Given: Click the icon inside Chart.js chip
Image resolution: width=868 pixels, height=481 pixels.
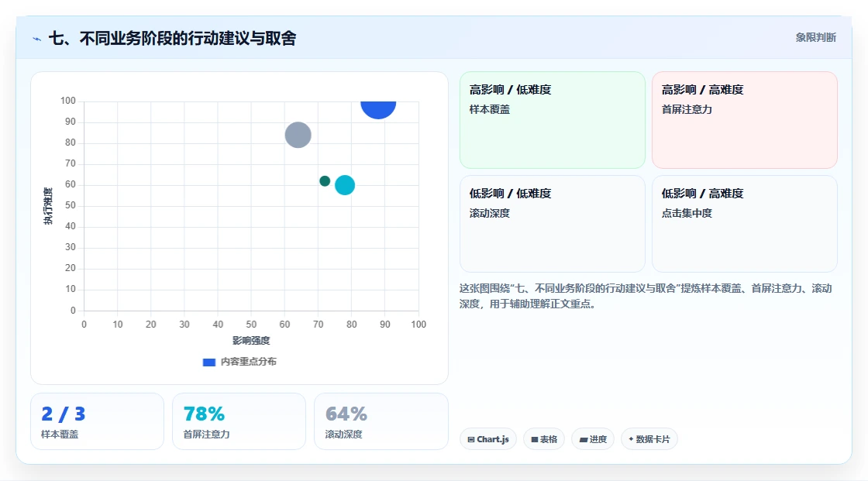Looking at the screenshot, I should pyautogui.click(x=471, y=439).
